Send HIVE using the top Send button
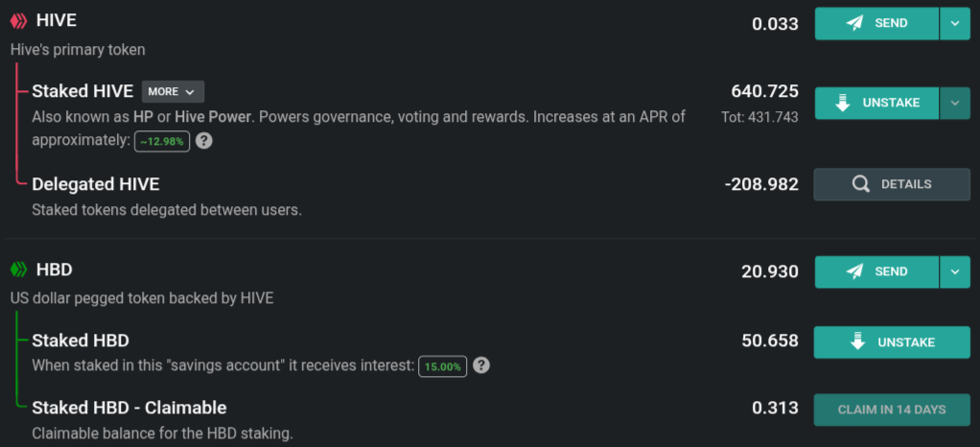 tap(876, 24)
